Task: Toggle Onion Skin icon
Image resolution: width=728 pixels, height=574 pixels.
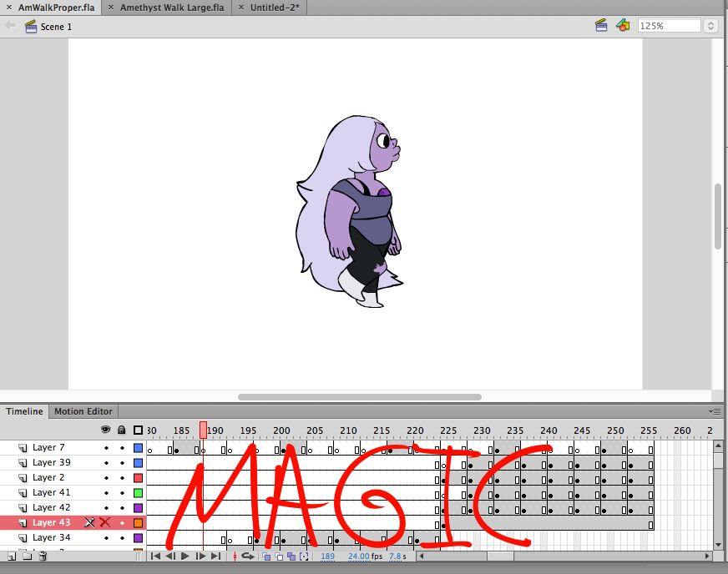Action: pos(266,556)
